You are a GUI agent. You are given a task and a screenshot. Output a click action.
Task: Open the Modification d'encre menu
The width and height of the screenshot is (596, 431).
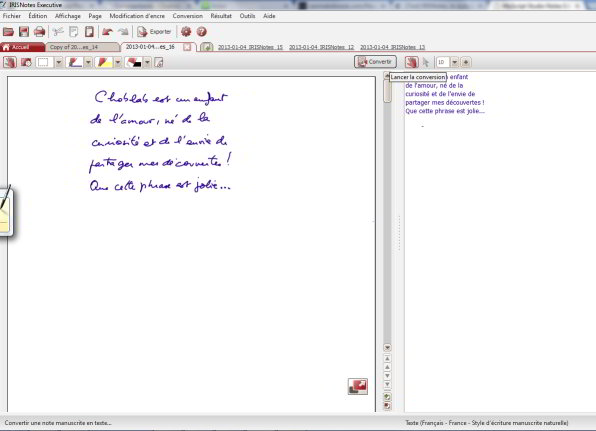pos(137,16)
